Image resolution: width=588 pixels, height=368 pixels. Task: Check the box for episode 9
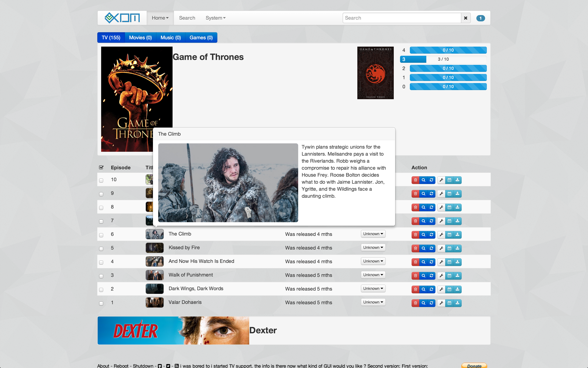click(101, 194)
